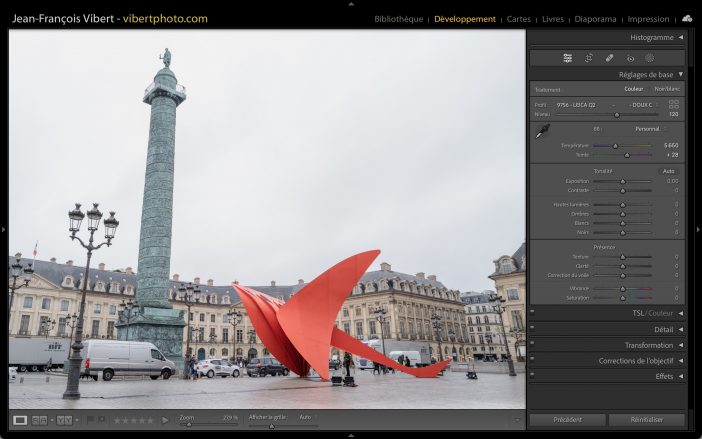Activate the Spot Removal healing tool

coord(610,58)
